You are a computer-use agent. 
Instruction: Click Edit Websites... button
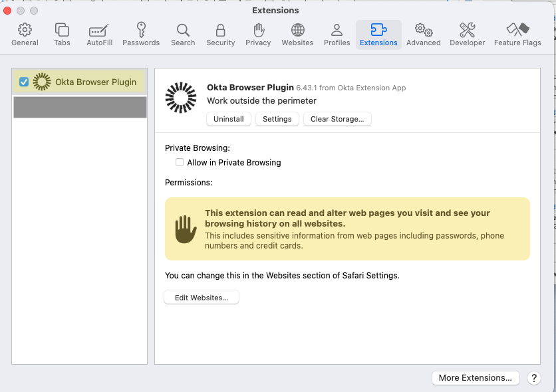click(x=202, y=298)
